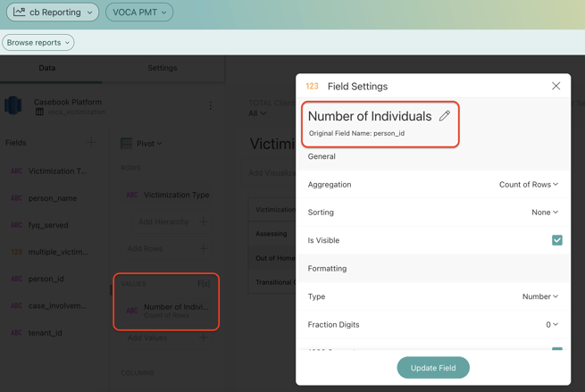Screen dimensions: 585x392
Task: Uncheck the Is Visible checkbox
Action: (x=556, y=240)
